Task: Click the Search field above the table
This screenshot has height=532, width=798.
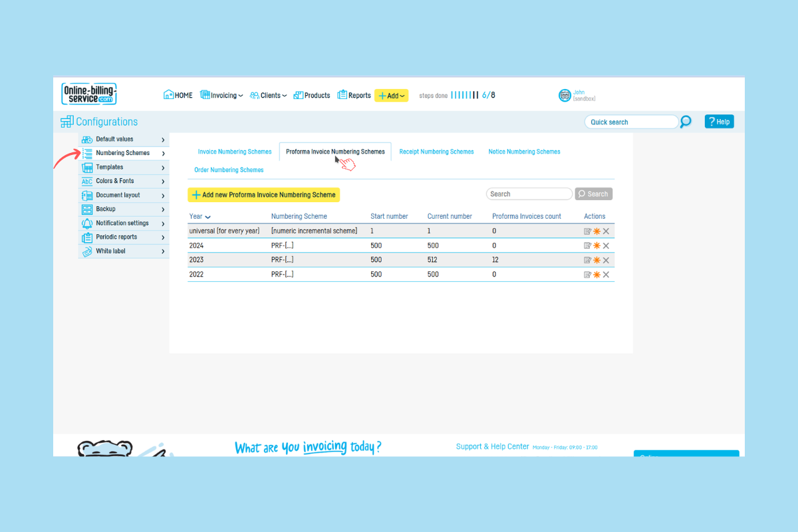Action: (x=529, y=194)
